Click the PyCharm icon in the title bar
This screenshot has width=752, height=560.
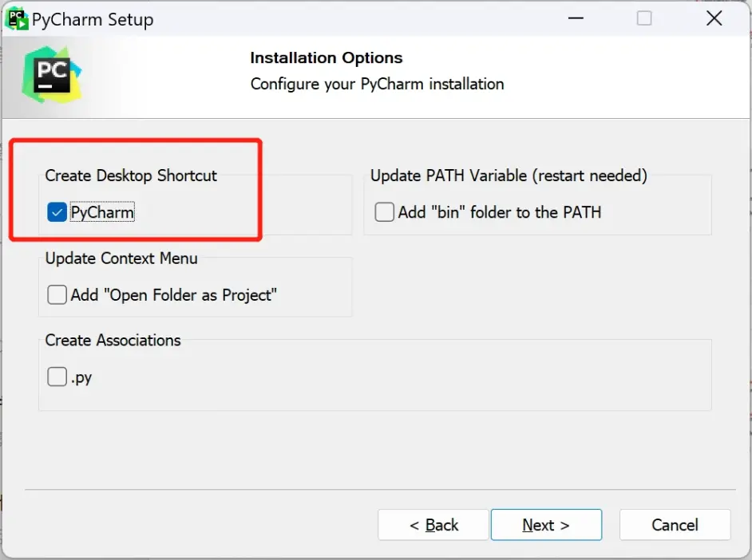tap(17, 18)
